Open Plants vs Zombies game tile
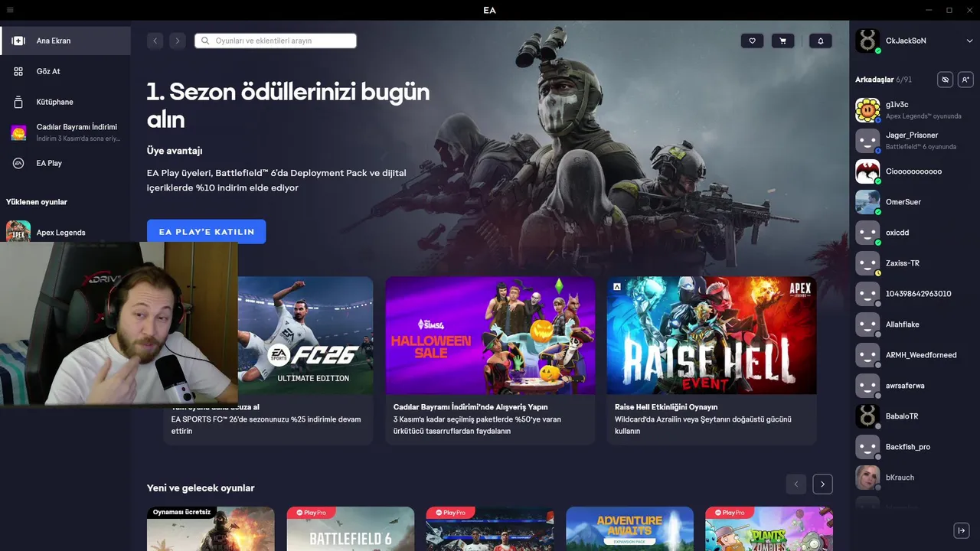 pyautogui.click(x=769, y=529)
